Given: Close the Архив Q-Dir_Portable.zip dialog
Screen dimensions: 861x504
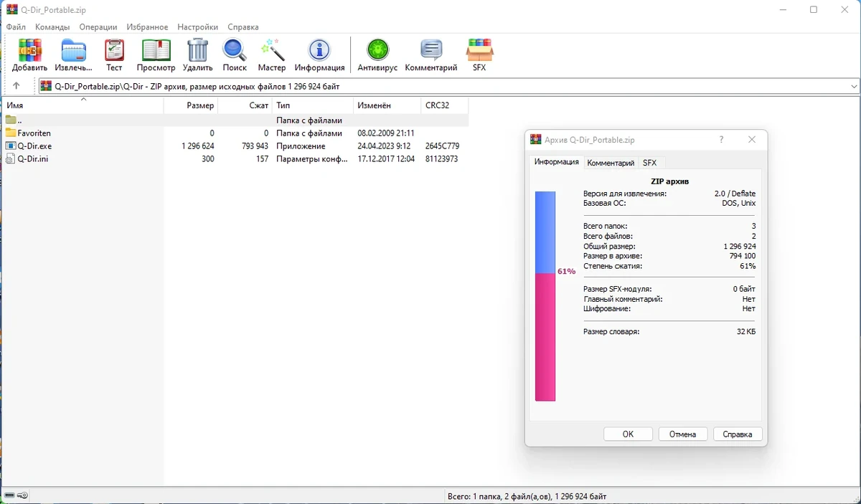Looking at the screenshot, I should click(x=752, y=140).
